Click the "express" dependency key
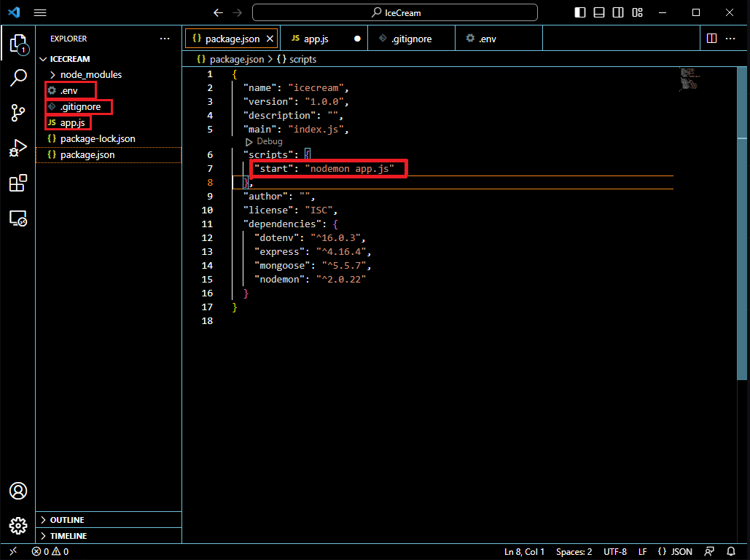Image resolution: width=750 pixels, height=560 pixels. click(x=279, y=252)
